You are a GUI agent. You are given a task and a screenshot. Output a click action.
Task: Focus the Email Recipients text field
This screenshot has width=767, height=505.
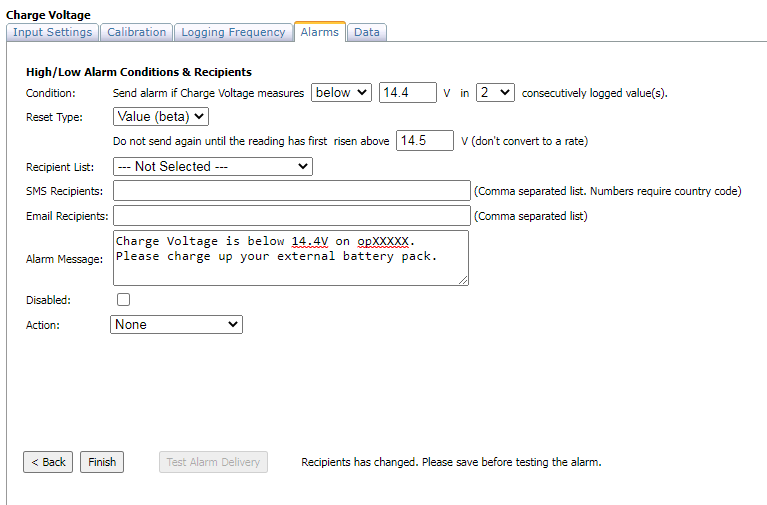[x=291, y=216]
